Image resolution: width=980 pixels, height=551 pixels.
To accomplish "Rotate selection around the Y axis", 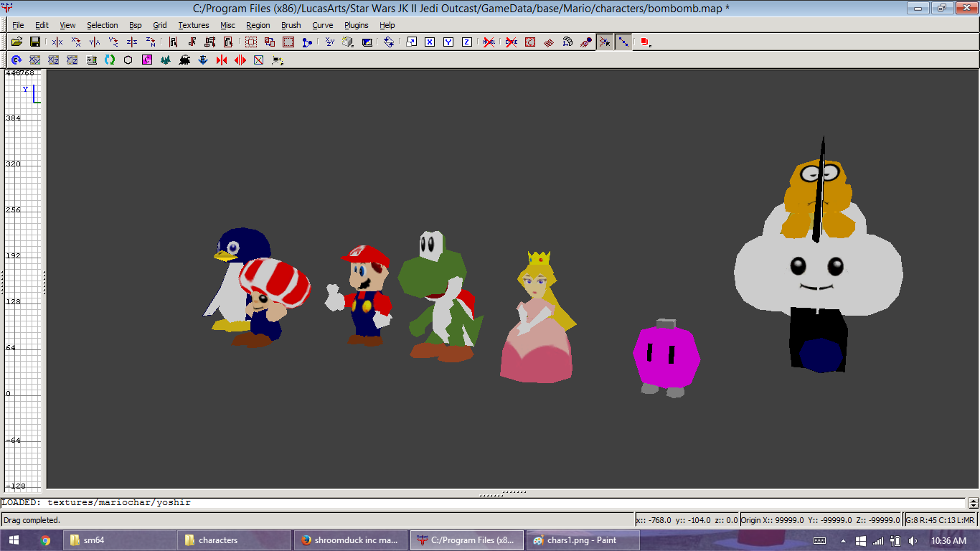I will (113, 42).
